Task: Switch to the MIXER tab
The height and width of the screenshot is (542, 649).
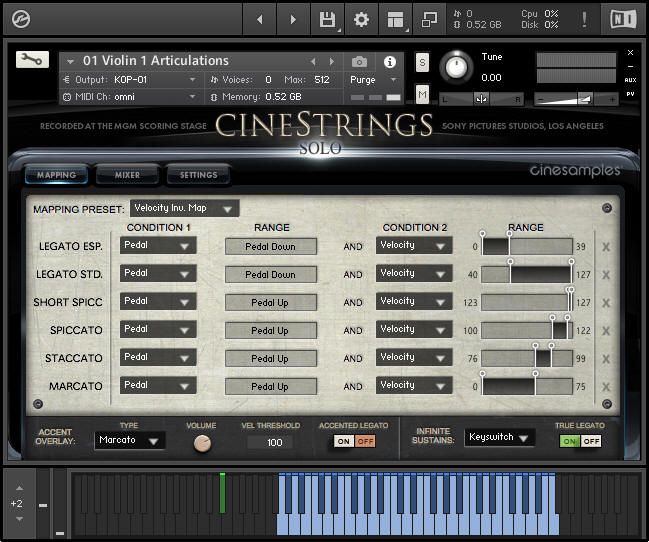Action: pos(127,175)
